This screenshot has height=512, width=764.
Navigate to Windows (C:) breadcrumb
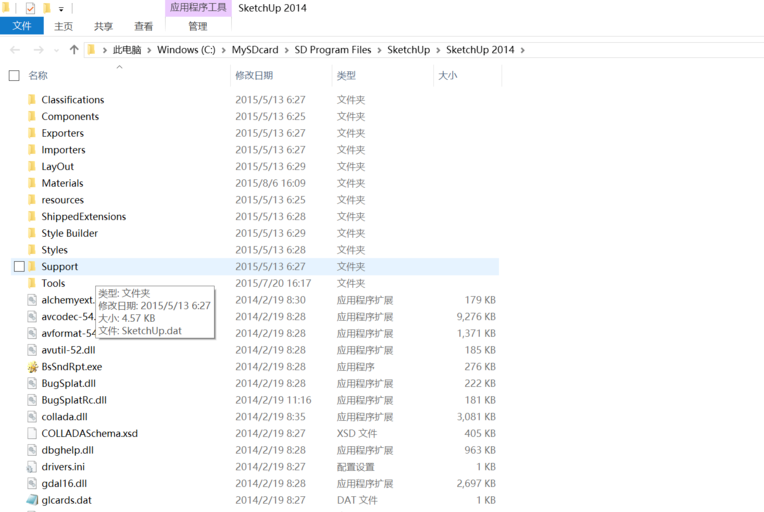click(x=186, y=50)
